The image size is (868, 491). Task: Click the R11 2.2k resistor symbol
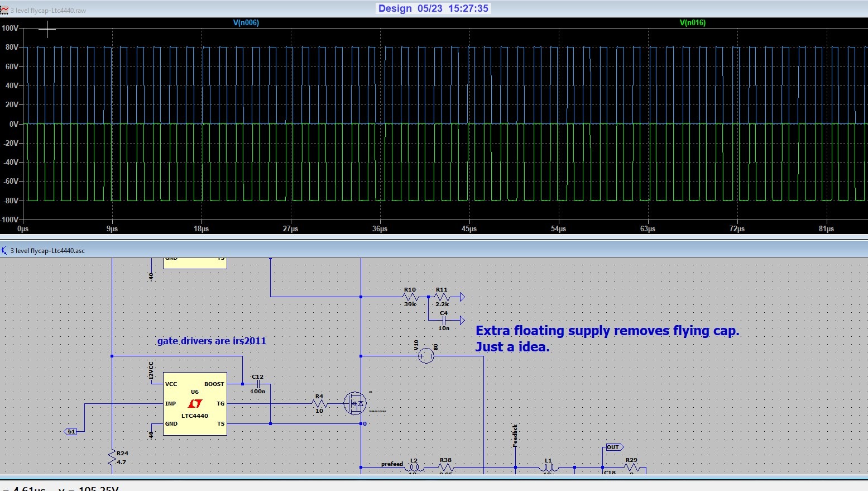coord(442,297)
